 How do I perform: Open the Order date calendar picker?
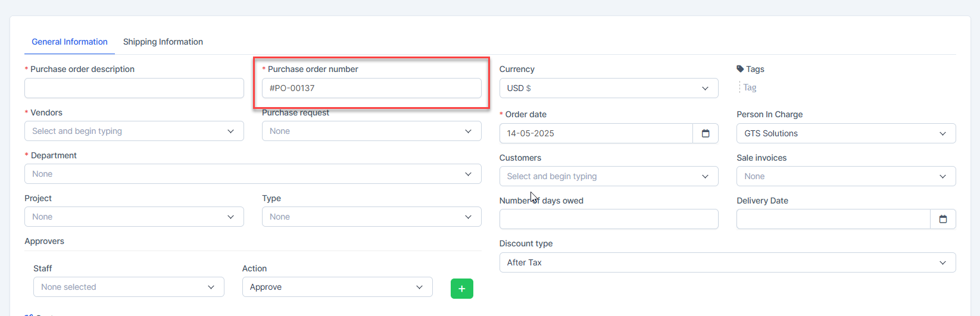click(x=706, y=133)
